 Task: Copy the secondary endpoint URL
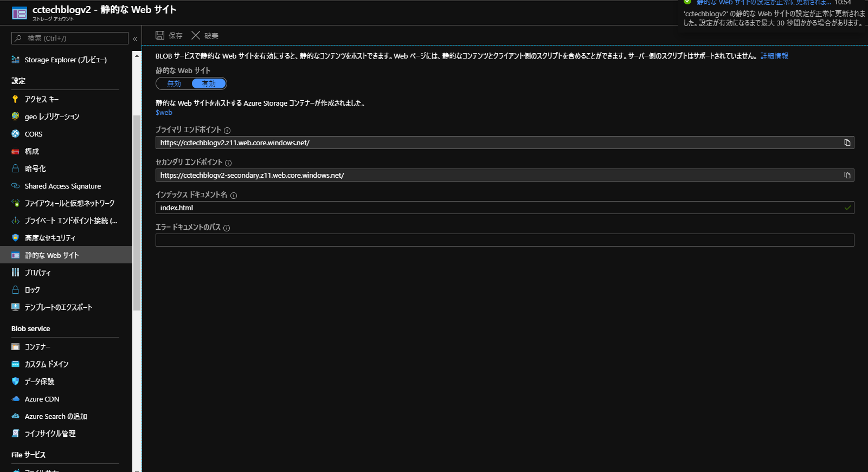pyautogui.click(x=847, y=175)
